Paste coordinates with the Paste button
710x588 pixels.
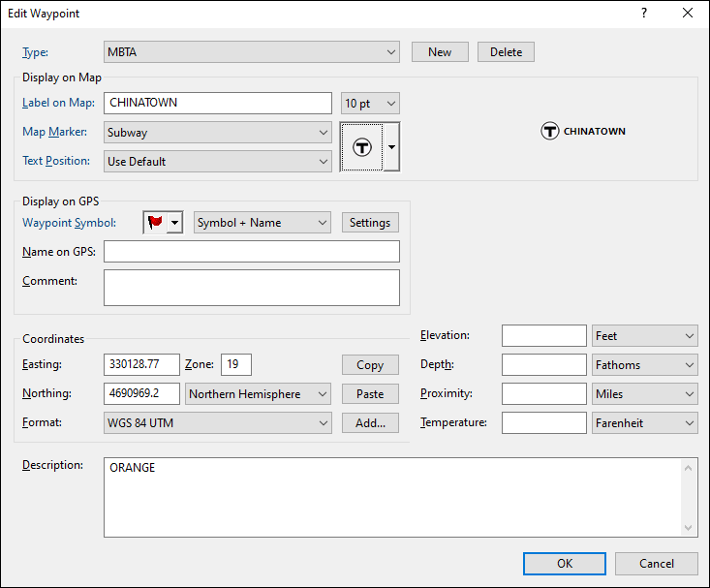(x=370, y=393)
